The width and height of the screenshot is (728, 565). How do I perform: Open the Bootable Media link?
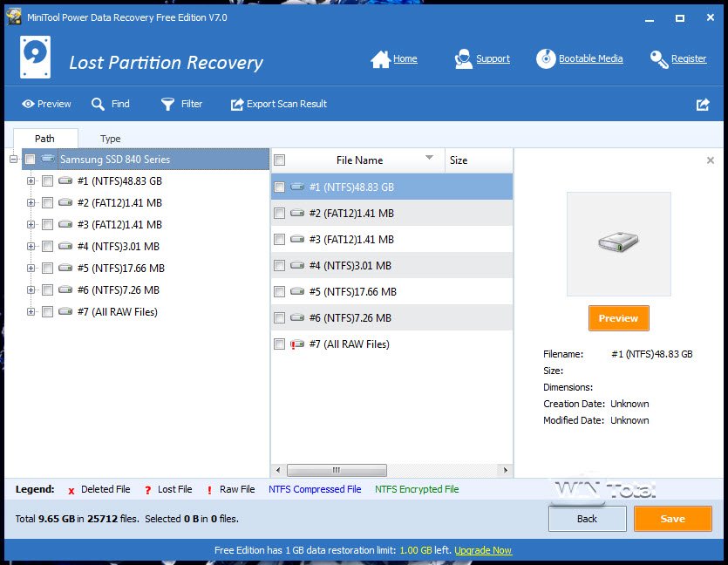(590, 58)
